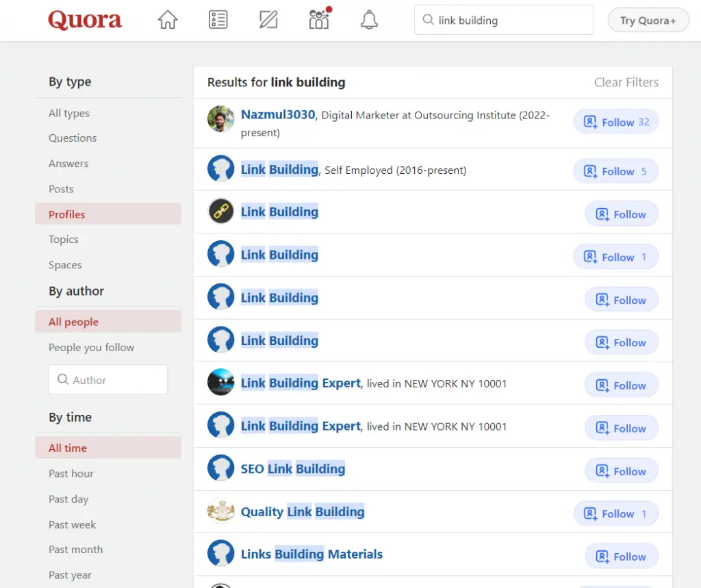
Task: Select All people author filter
Action: click(x=108, y=322)
